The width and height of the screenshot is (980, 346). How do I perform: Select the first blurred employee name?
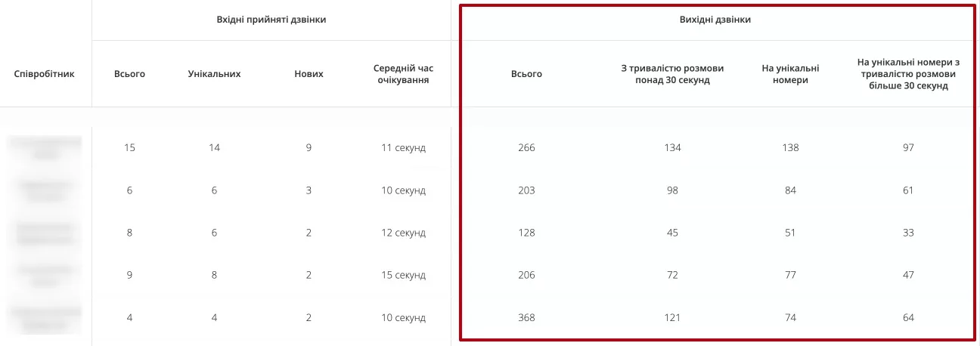[45, 147]
